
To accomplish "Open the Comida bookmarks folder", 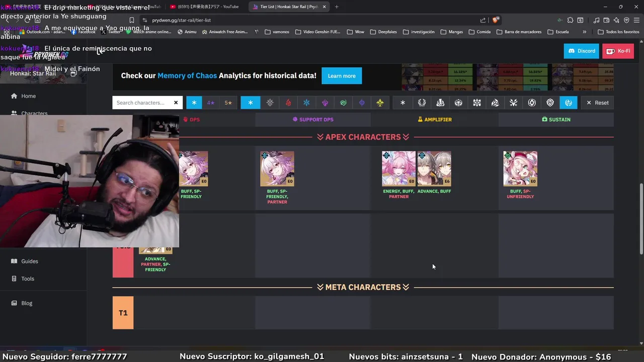I will click(x=479, y=32).
